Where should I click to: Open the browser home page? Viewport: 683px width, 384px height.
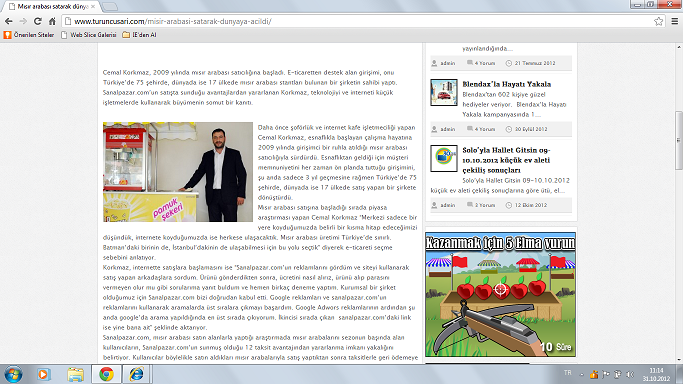(x=52, y=21)
